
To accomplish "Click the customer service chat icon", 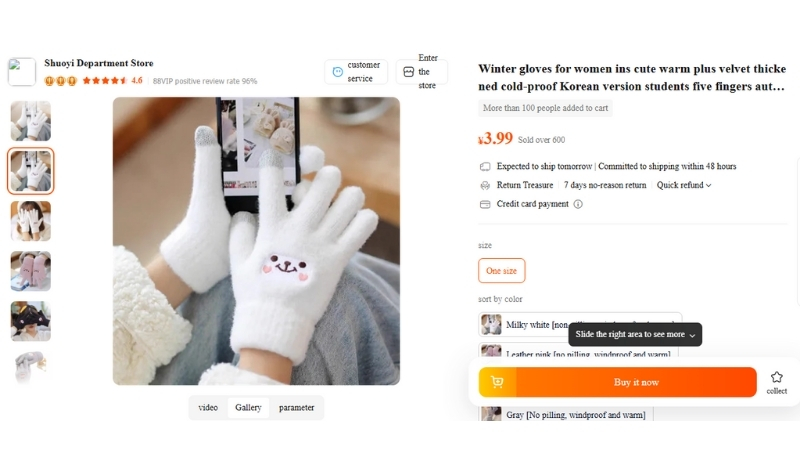I will coord(337,72).
